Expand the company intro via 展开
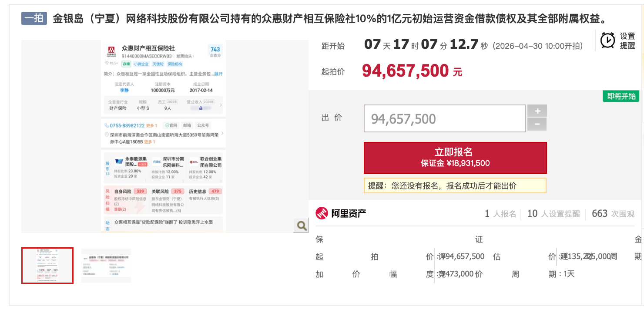 click(x=218, y=74)
